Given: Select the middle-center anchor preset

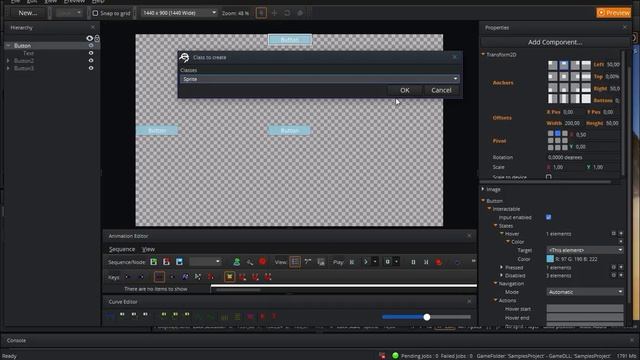Looking at the screenshot, I should pyautogui.click(x=564, y=76).
